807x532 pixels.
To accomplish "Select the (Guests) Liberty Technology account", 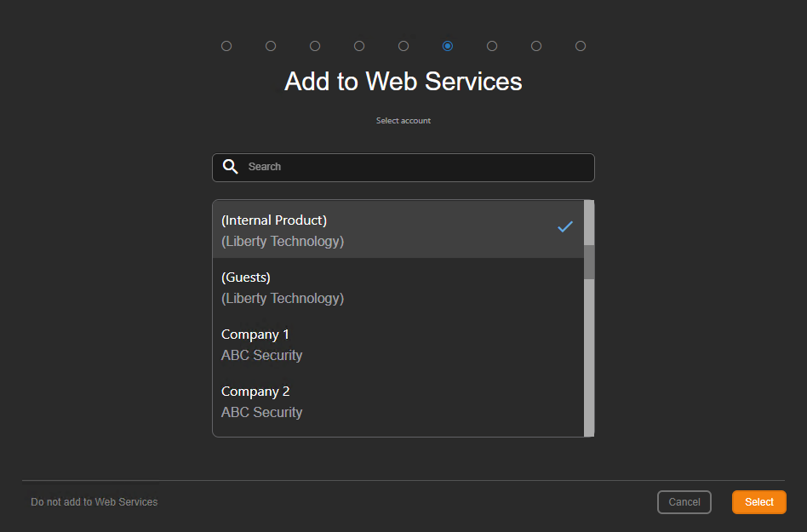I will pyautogui.click(x=398, y=287).
